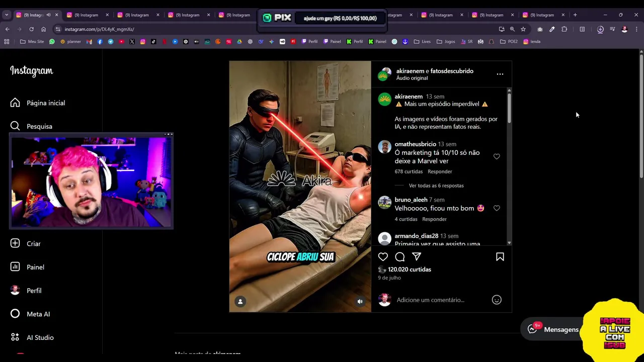644x362 pixels.
Task: Open the Meu Site bookmarks folder
Action: (32, 42)
